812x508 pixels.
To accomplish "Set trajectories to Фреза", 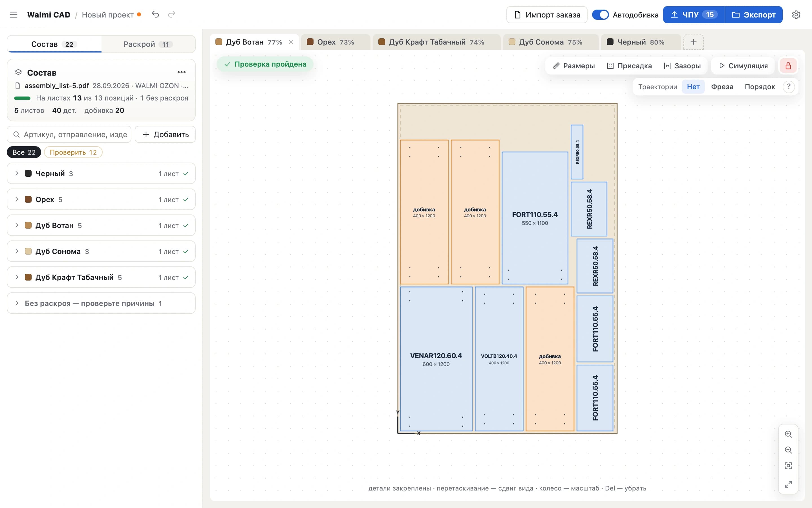I will click(x=722, y=87).
